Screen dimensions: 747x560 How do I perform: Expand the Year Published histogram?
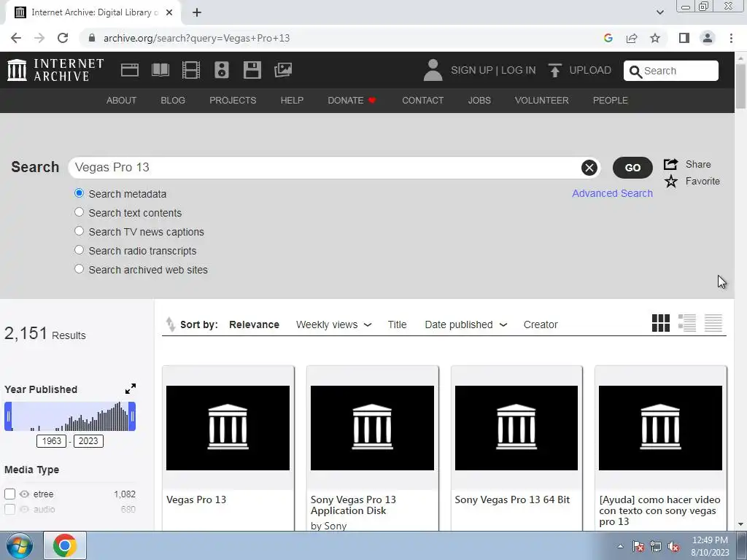(x=131, y=389)
